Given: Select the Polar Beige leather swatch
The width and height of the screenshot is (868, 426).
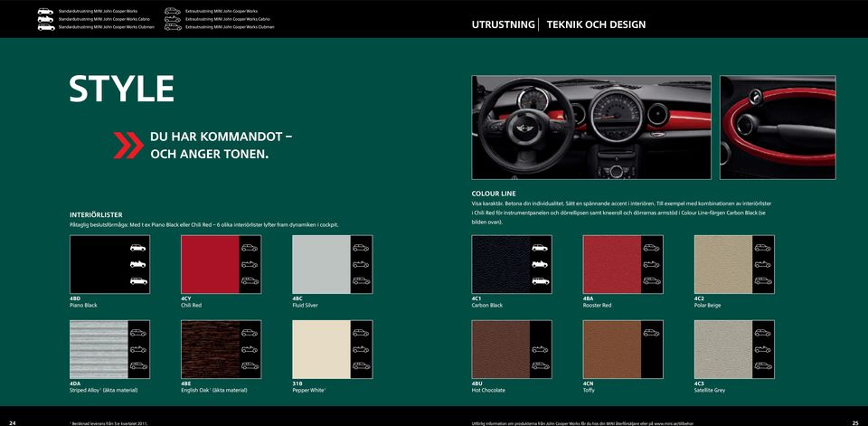Looking at the screenshot, I should pyautogui.click(x=734, y=264).
